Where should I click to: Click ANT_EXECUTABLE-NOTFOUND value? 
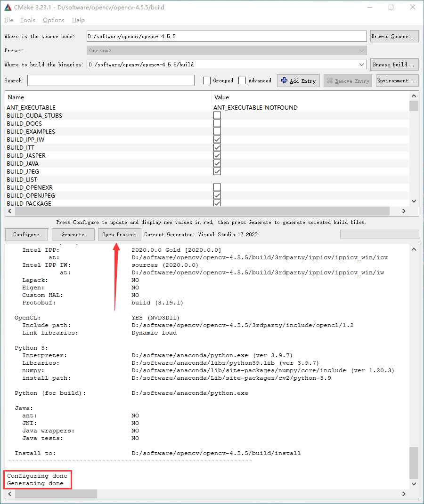click(255, 108)
